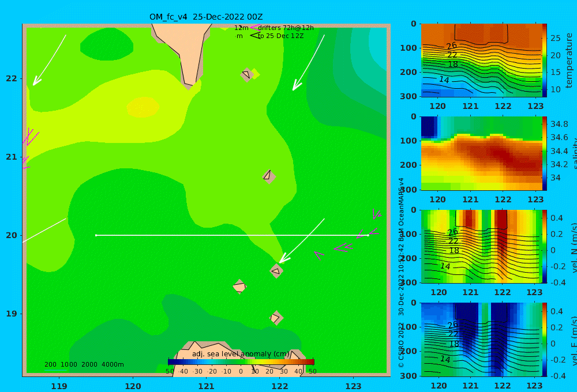The image size is (577, 392).
Task: Click the vel. E color bar
Action: click(x=545, y=340)
